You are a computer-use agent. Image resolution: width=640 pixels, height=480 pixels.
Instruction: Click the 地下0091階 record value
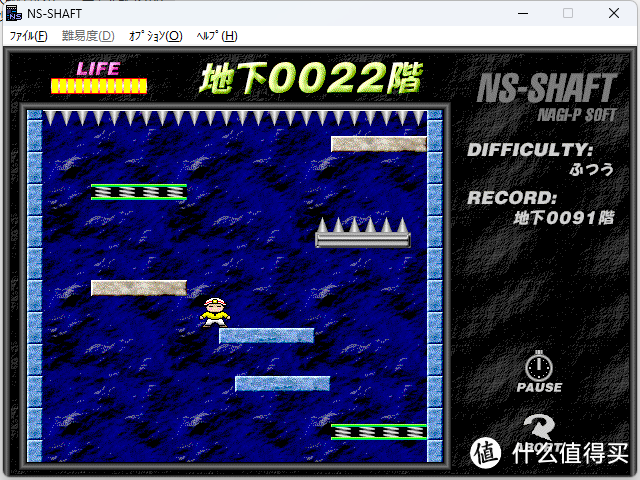pos(564,218)
